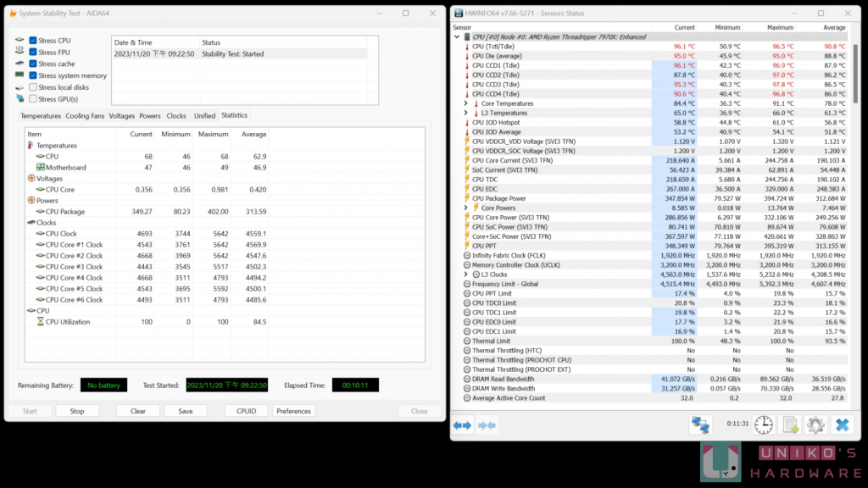Click the AIDA64 flame title bar icon

coord(13,14)
